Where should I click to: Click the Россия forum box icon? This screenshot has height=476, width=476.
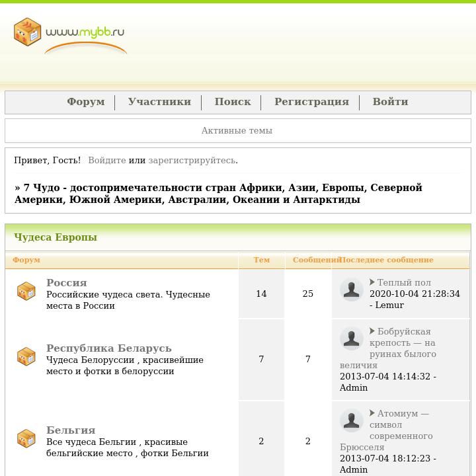coord(26,291)
